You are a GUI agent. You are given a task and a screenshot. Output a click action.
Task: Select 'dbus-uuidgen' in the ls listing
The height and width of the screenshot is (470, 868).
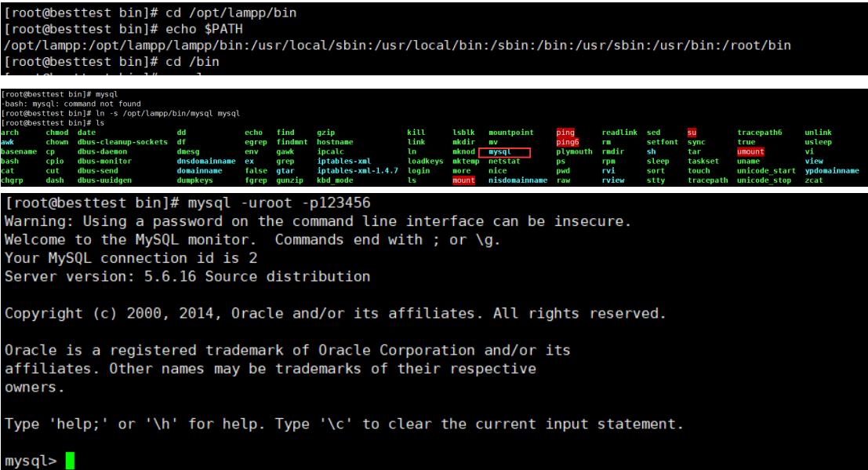pos(104,180)
